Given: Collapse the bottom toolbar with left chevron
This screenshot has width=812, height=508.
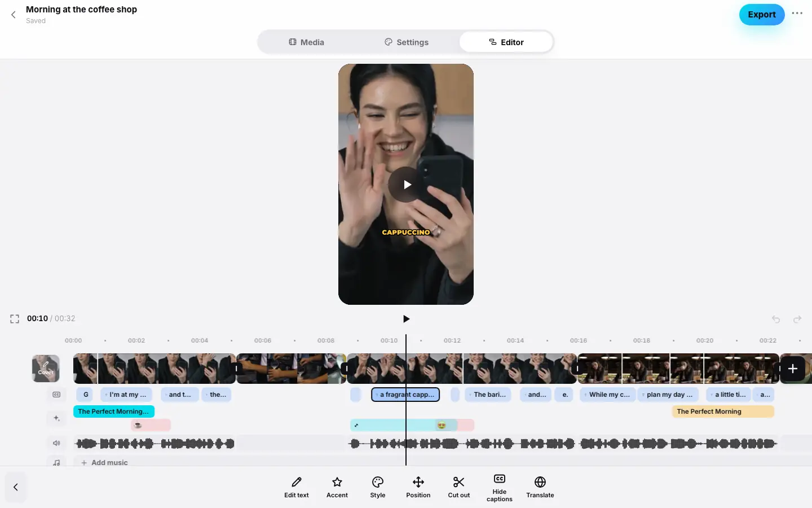Looking at the screenshot, I should point(16,487).
